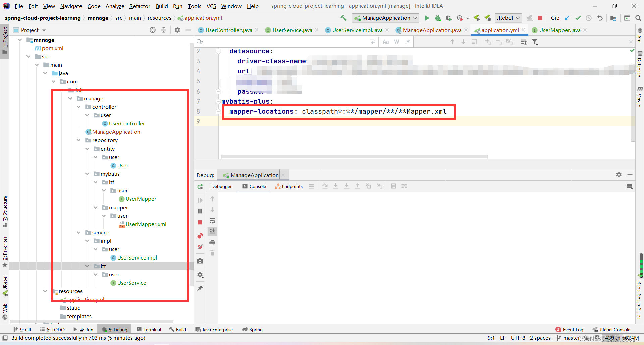Select the master branch in the status bar
This screenshot has height=345, width=644.
click(x=570, y=338)
